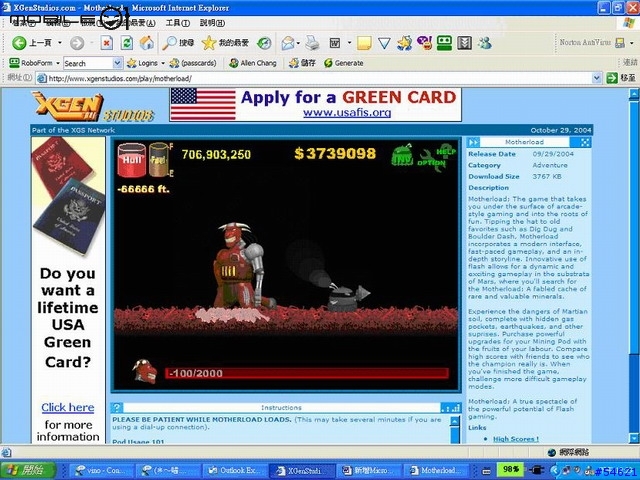Open the Mail icon dropdown arrow
This screenshot has height=480, width=640.
coord(298,43)
